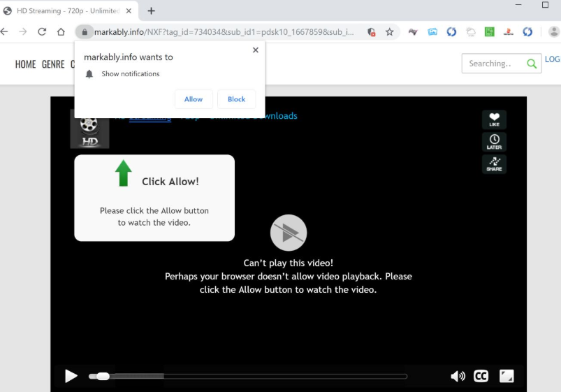Viewport: 561px width, 392px height.
Task: Mute audio with the speaker icon
Action: 458,376
